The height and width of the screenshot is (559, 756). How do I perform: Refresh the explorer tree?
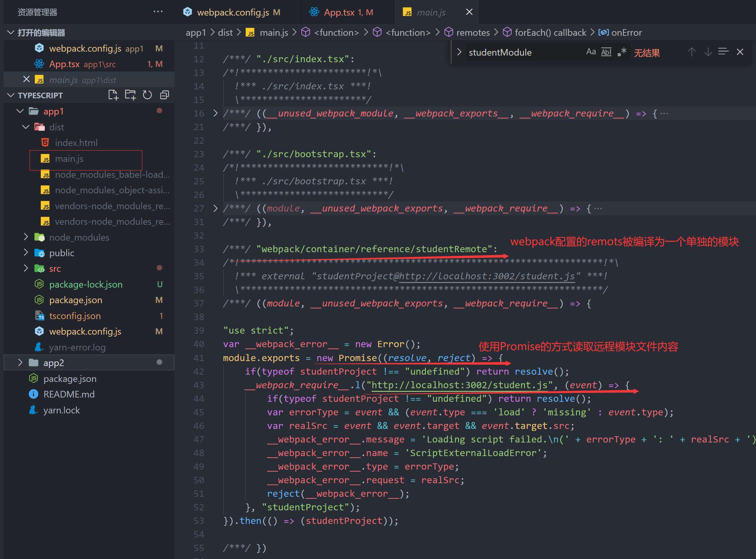coord(147,95)
